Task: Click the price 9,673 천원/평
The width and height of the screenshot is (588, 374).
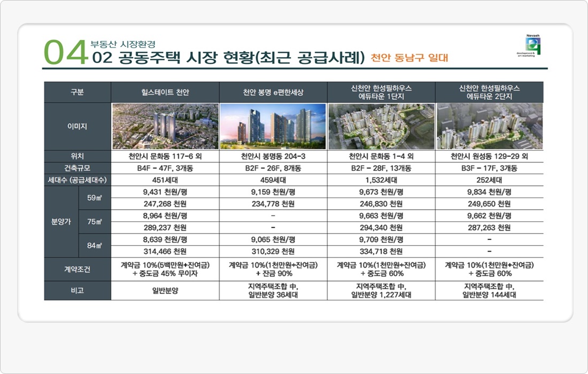Action: coord(381,192)
